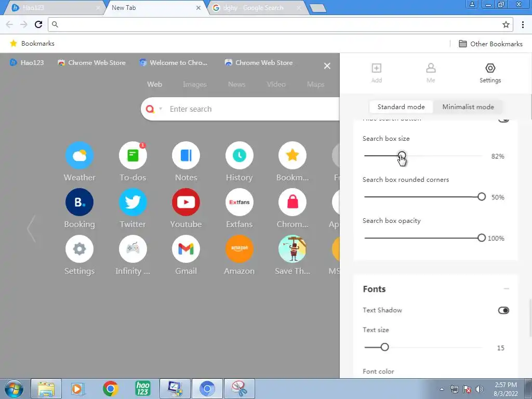This screenshot has height=399, width=532.
Task: Bookmark this page with star icon
Action: pyautogui.click(x=506, y=24)
